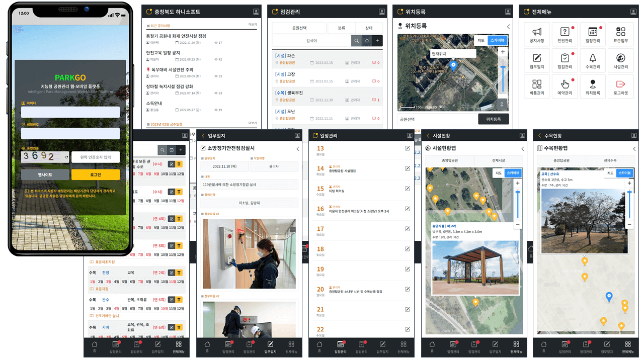The image size is (644, 362).
Task: Open 중앙탑공원 selector in 수목현황맵
Action: pyautogui.click(x=561, y=160)
